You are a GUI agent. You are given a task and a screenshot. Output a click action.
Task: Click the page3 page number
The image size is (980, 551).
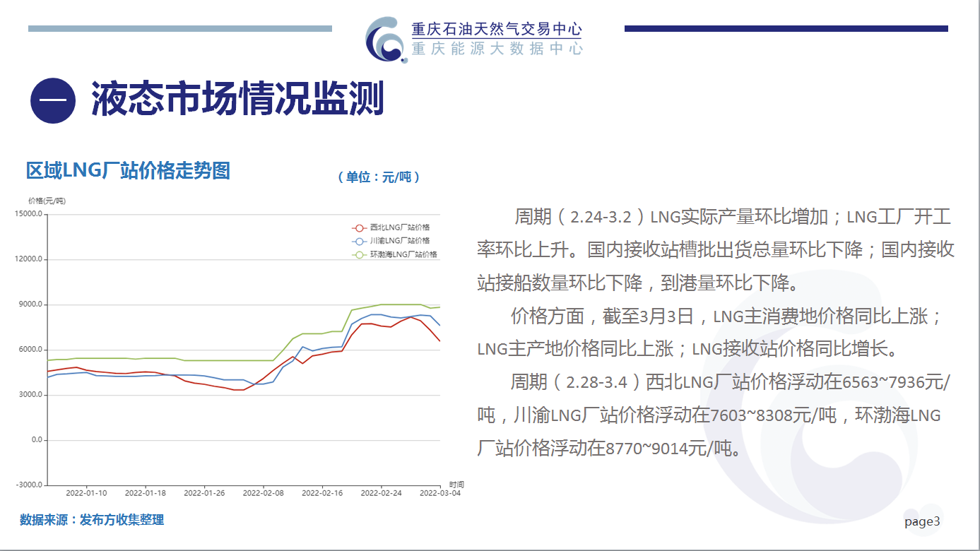click(x=922, y=522)
